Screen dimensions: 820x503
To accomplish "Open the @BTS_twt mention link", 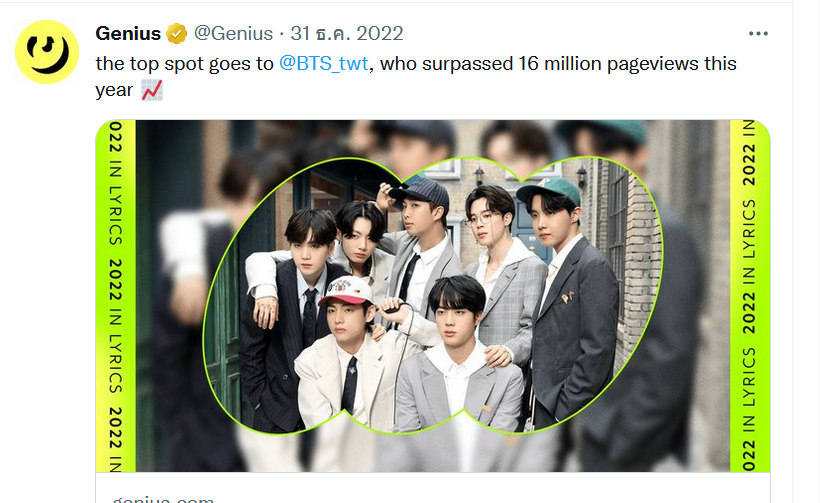I will tap(324, 64).
